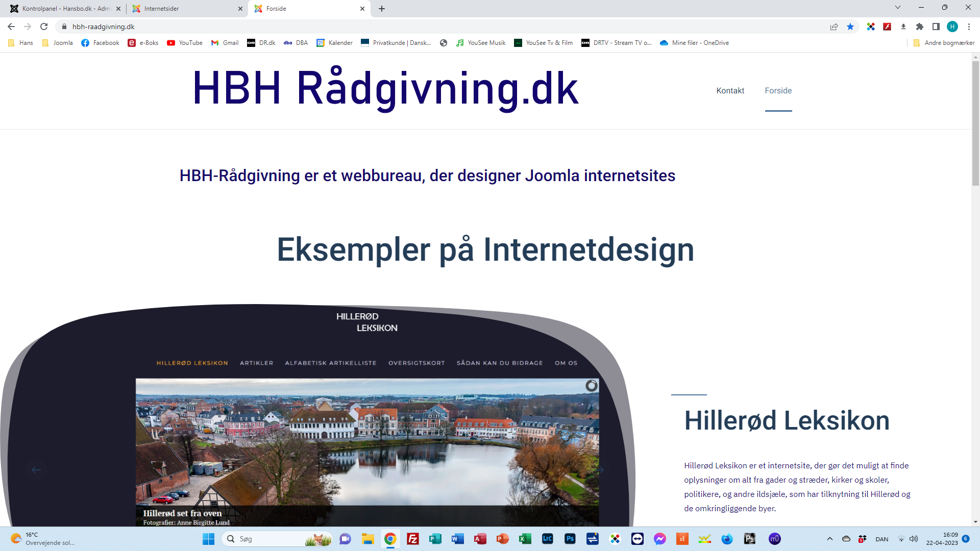Screen dimensions: 980x551
Task: Show hidden system tray icons
Action: tap(830, 539)
